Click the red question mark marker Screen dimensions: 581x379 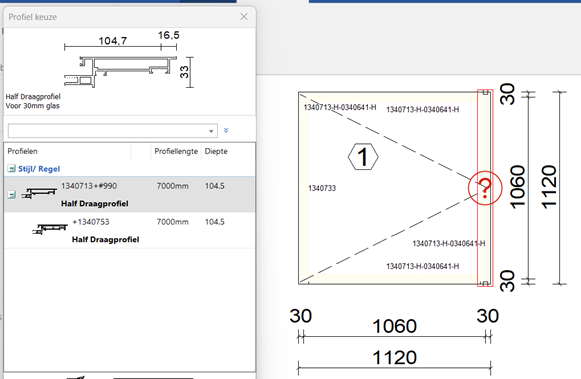[485, 188]
